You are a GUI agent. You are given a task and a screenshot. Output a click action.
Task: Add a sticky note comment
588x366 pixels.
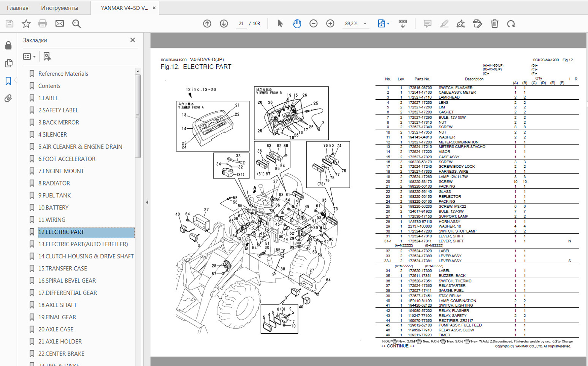(x=427, y=24)
